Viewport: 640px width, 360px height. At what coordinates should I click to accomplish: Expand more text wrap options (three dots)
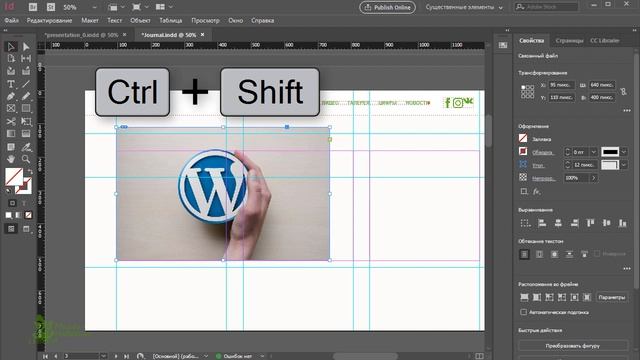click(627, 269)
